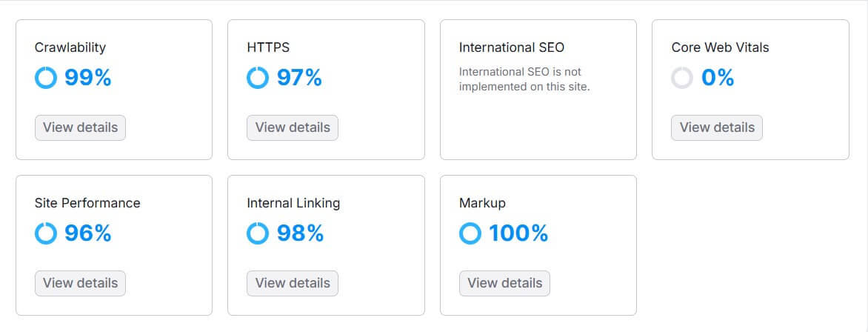
Task: Click the Internal Linking donut chart icon
Action: (258, 233)
